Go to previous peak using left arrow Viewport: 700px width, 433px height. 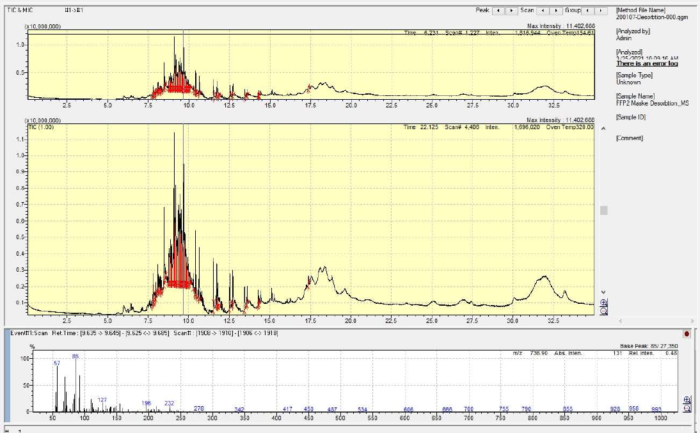click(499, 7)
